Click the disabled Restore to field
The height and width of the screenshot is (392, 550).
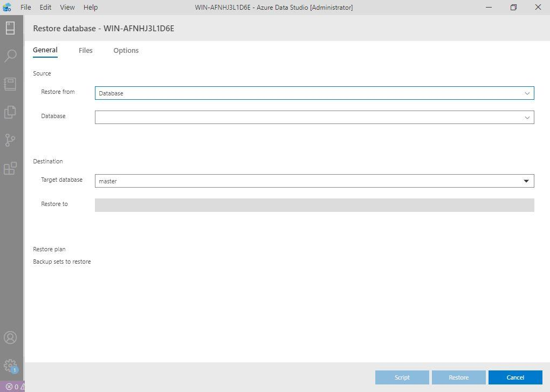(x=314, y=205)
